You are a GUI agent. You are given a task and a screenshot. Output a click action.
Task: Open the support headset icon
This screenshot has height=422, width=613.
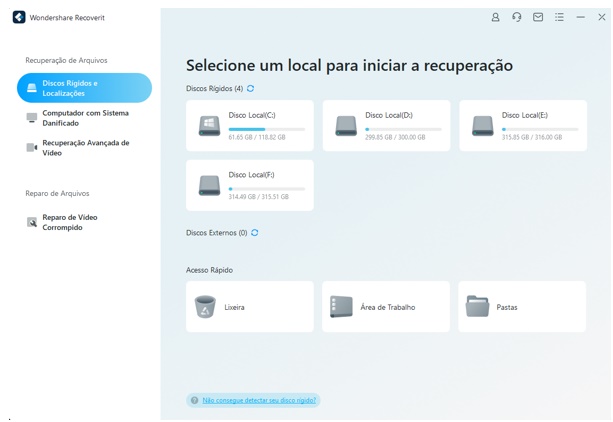(517, 17)
